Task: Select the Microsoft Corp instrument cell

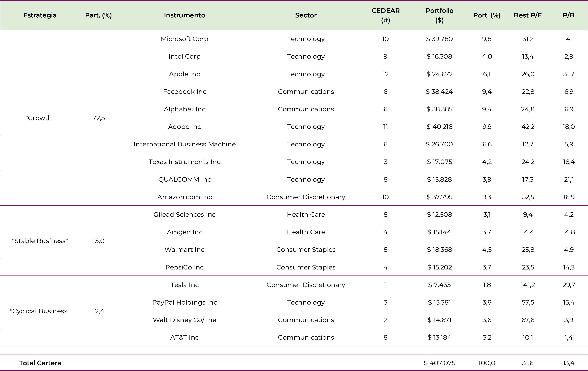Action: [184, 39]
